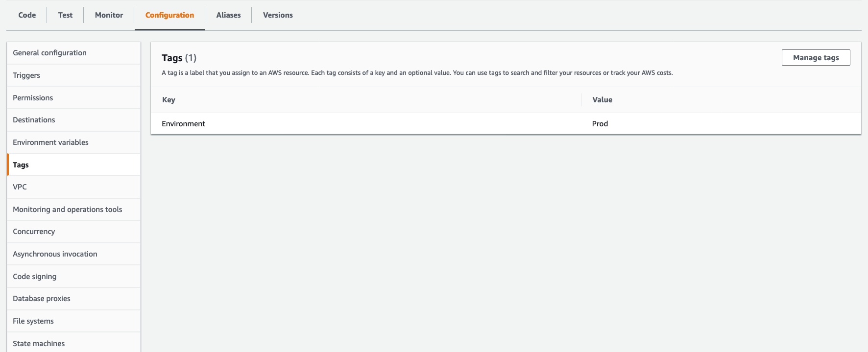Navigate to Destinations
The width and height of the screenshot is (868, 352).
point(34,119)
